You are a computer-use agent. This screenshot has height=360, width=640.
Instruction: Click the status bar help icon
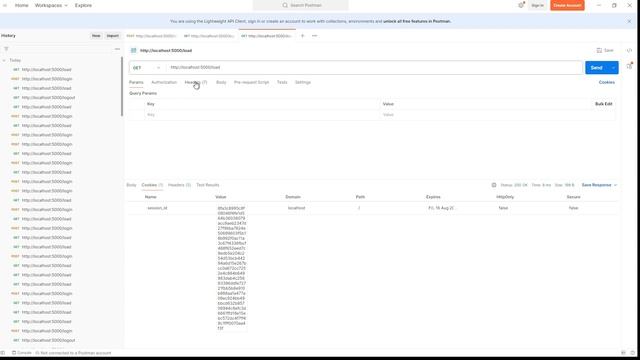pos(633,353)
